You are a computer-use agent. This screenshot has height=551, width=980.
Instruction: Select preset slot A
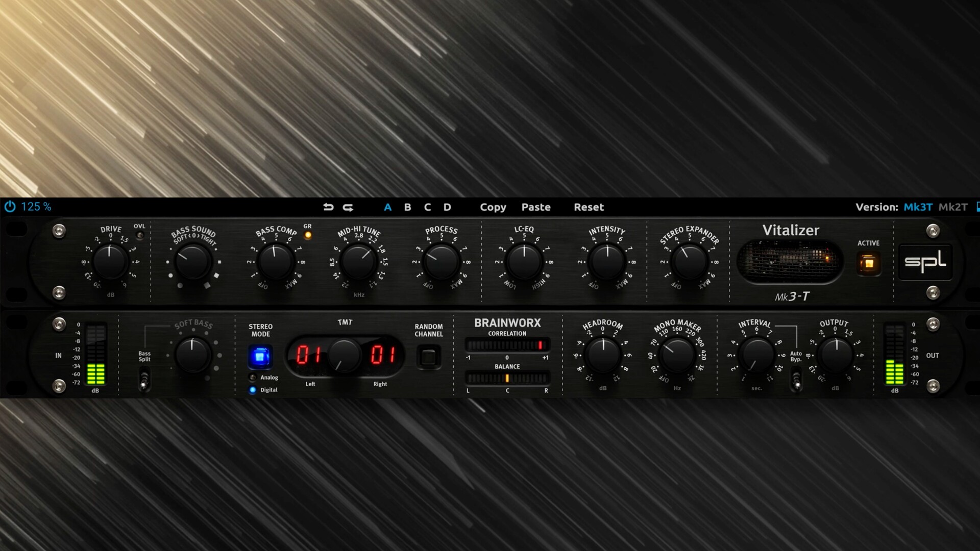coord(387,207)
